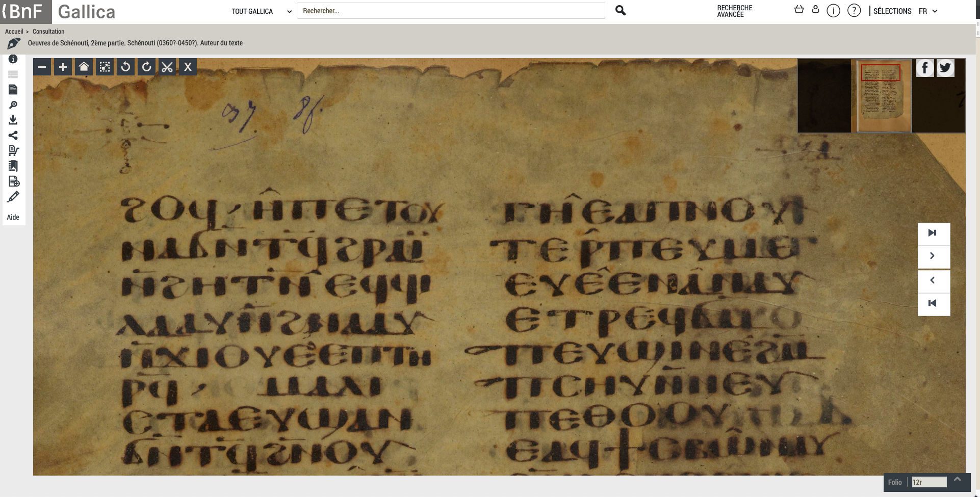
Task: Open RECHERCHE AVANCÉE
Action: [734, 11]
